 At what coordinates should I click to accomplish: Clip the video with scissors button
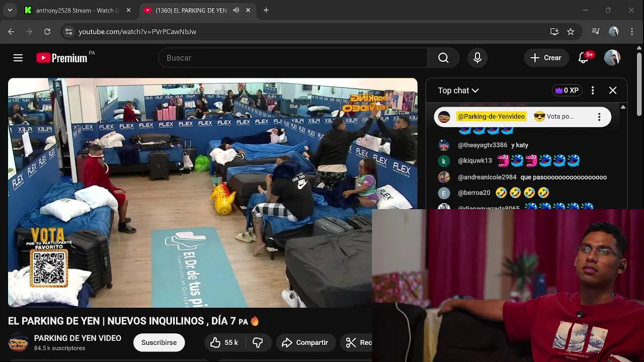tap(357, 342)
